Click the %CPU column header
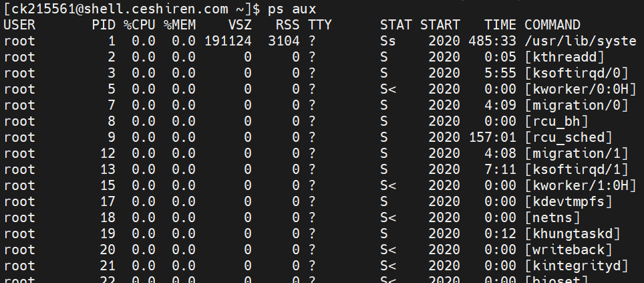644x283 pixels. [x=140, y=25]
